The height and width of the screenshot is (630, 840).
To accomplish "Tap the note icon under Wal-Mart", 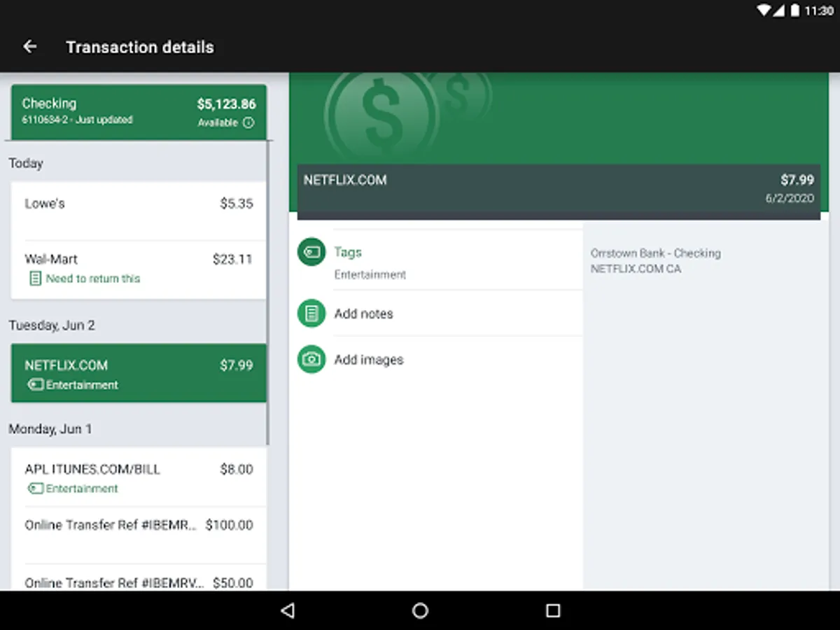I will pos(34,279).
